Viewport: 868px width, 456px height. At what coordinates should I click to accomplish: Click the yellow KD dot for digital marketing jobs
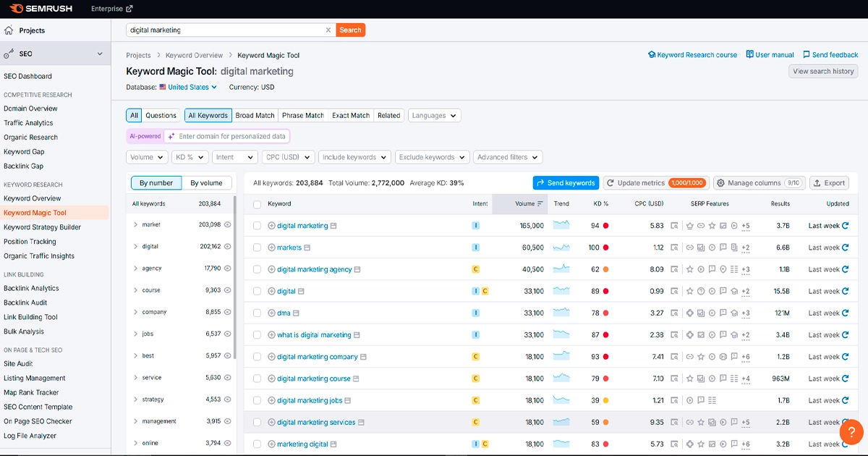tap(605, 400)
